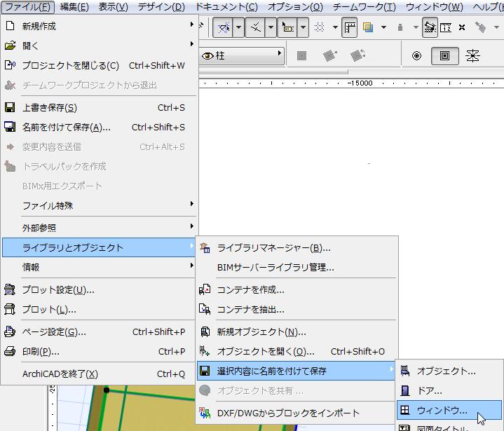Image resolution: width=504 pixels, height=431 pixels.
Task: Quit via ArchiCADを終了
Action: 99,374
